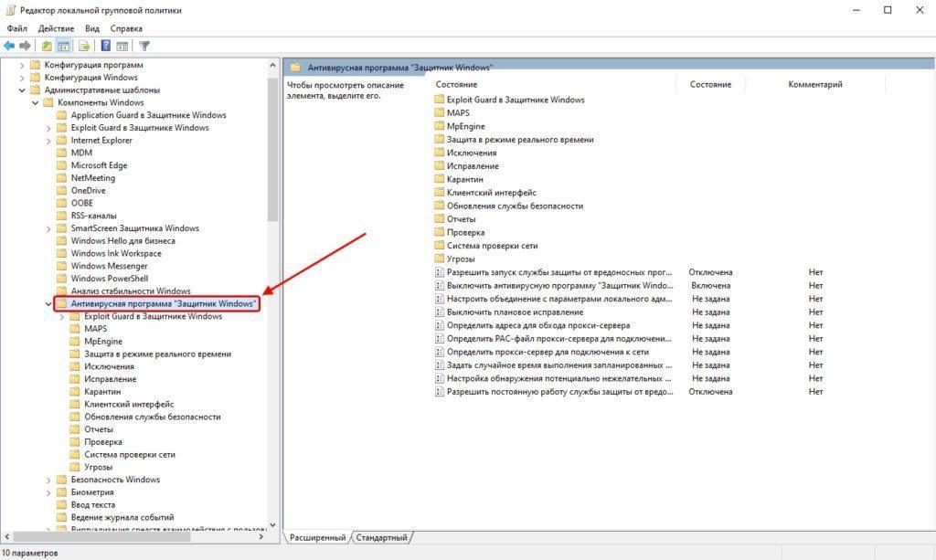Click folder icon in the right pane header bar
Image resolution: width=936 pixels, height=560 pixels.
[x=295, y=68]
